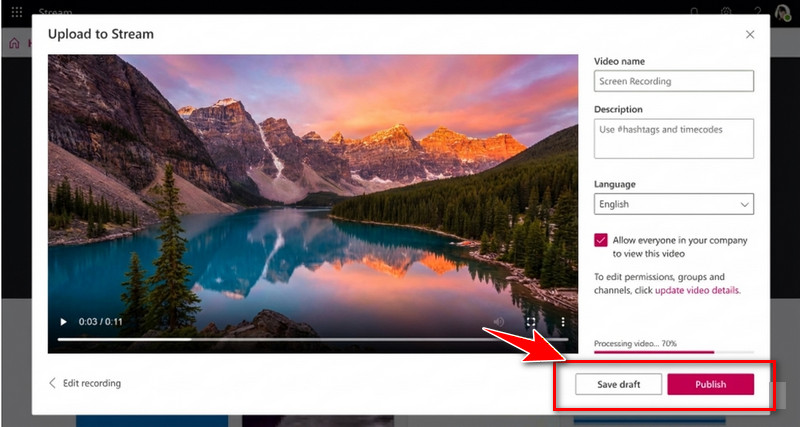Click the 0:03 / 0:11 timestamp
This screenshot has height=427, width=800.
(101, 322)
